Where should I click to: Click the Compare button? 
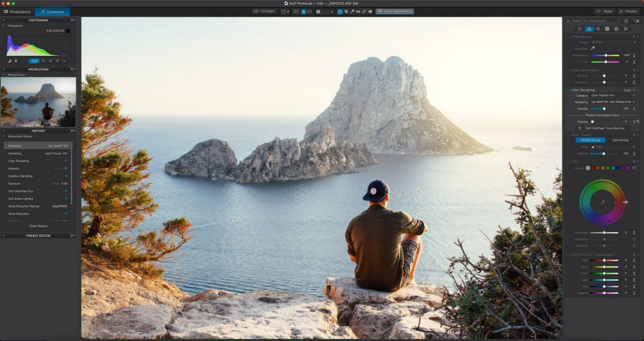tap(265, 11)
